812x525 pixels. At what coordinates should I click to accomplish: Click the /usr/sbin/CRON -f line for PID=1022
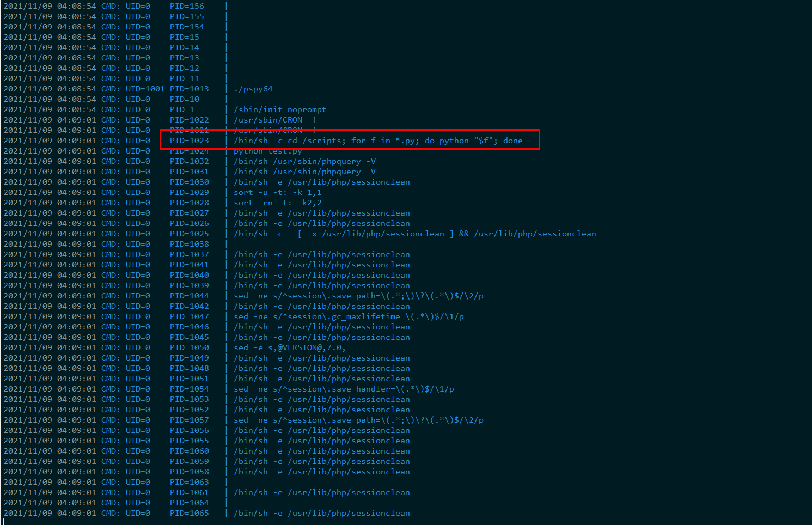pos(275,120)
